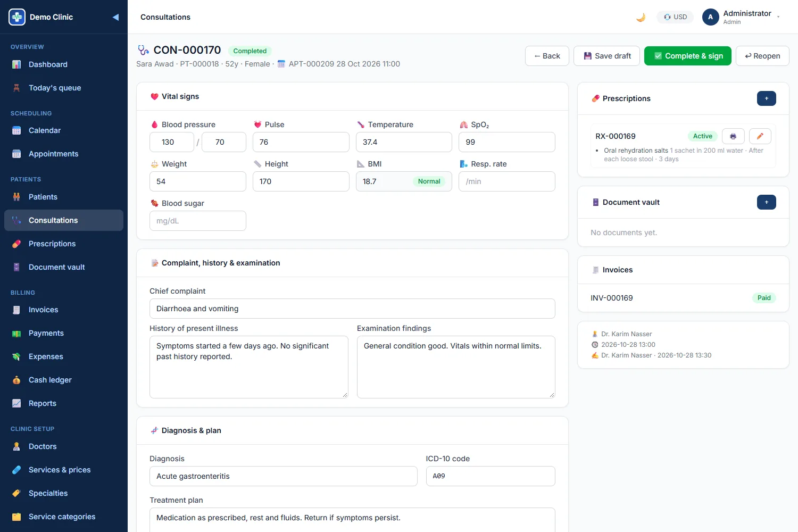Reopen the completed consultation
The height and width of the screenshot is (532, 798).
(762, 56)
